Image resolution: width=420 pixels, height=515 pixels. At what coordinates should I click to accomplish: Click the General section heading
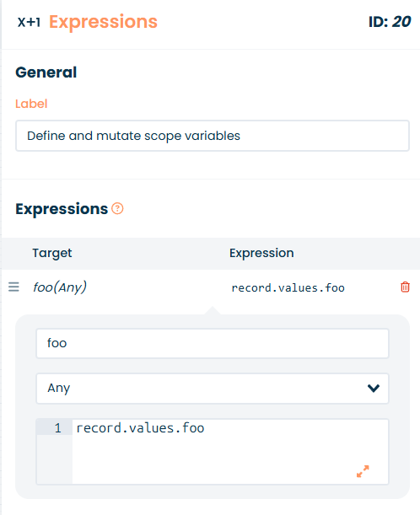coord(46,72)
